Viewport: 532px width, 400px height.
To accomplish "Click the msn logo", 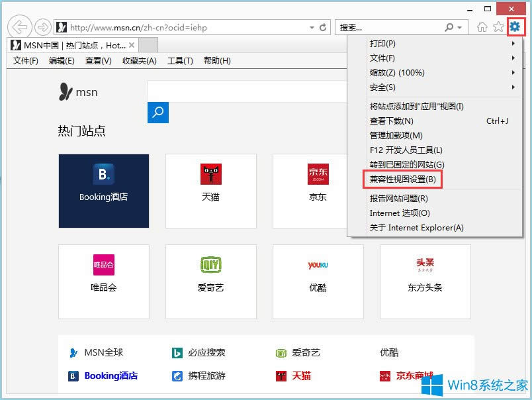I will [78, 93].
